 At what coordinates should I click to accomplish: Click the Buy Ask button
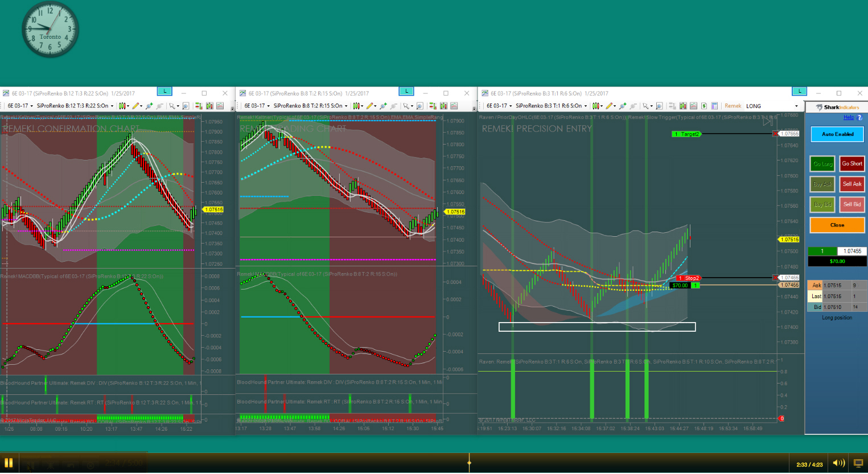(x=822, y=184)
